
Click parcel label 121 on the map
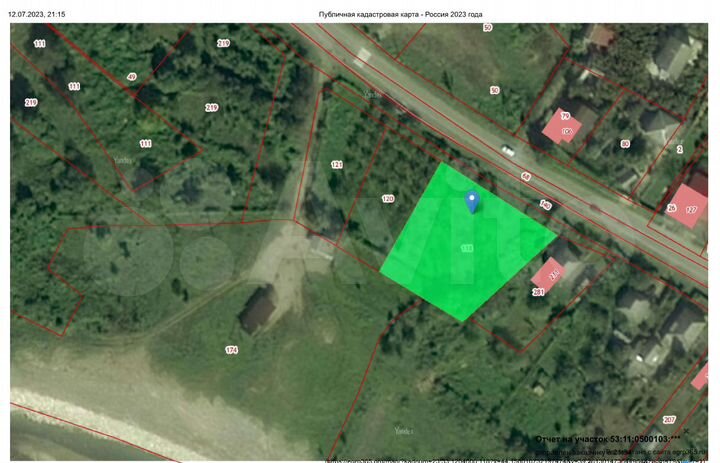point(337,164)
